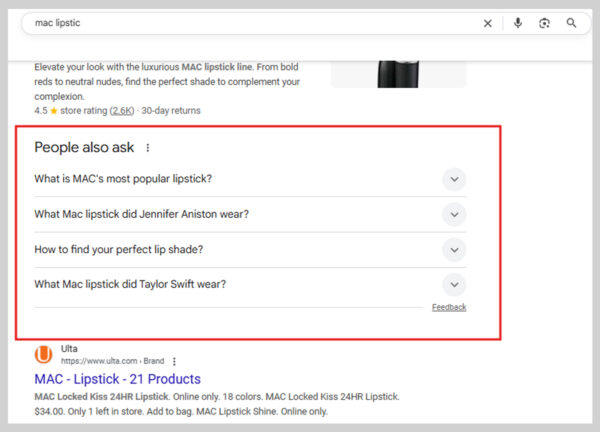Image resolution: width=600 pixels, height=432 pixels.
Task: Expand the Taylor Swift lipstick question chevron
Action: 454,285
